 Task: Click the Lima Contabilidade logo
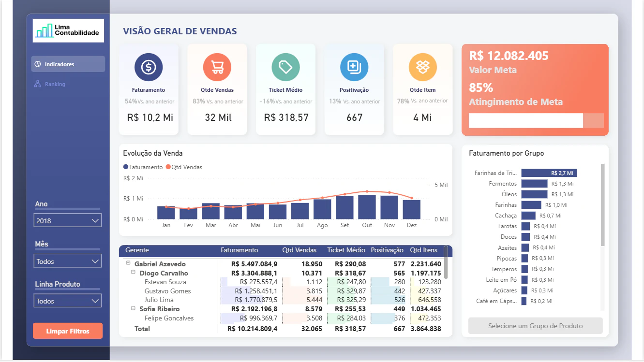pos(68,30)
